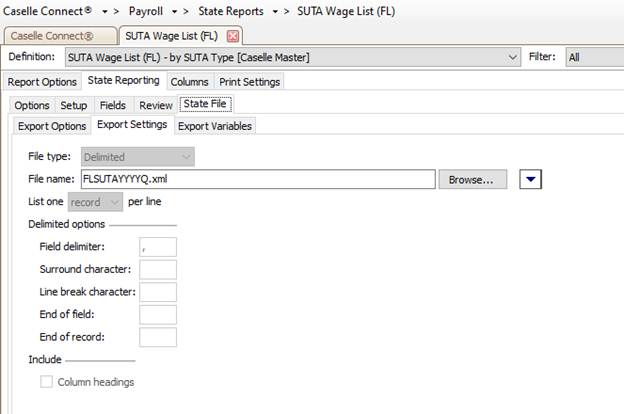Switch to the Export Variables tab
Viewport: 624px width, 414px height.
pos(215,126)
